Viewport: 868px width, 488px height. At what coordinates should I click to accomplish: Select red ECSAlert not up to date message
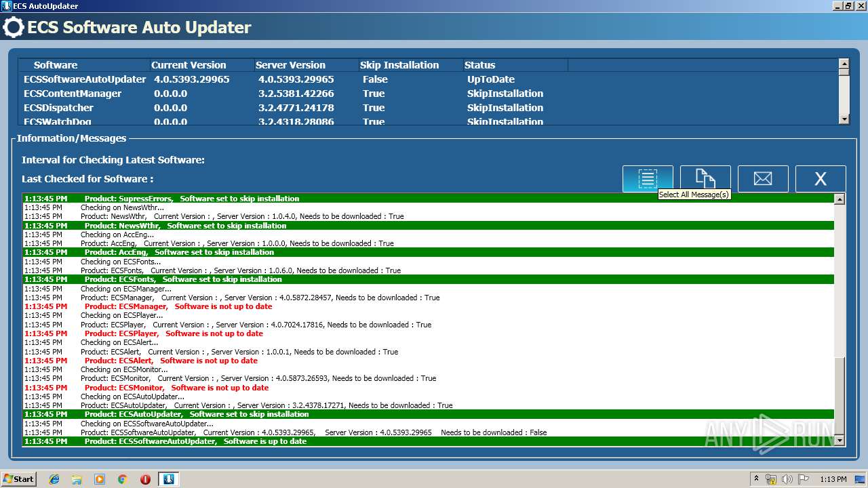pos(429,361)
